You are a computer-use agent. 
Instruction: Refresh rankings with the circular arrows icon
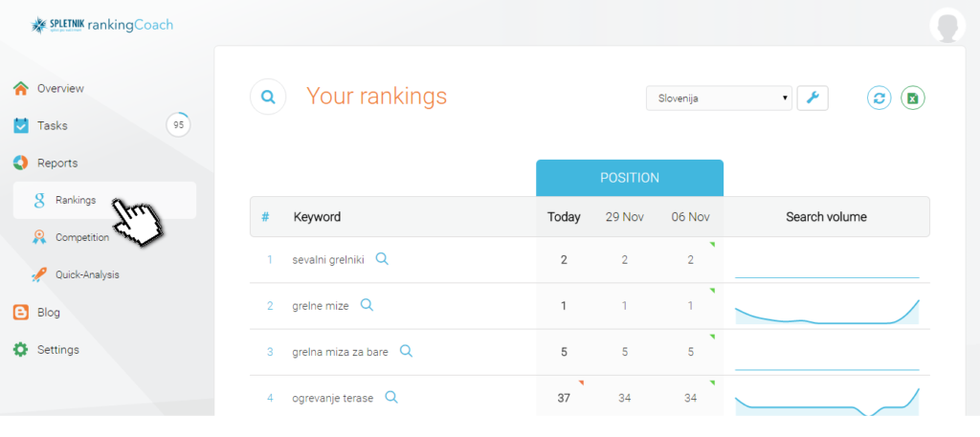(x=879, y=98)
